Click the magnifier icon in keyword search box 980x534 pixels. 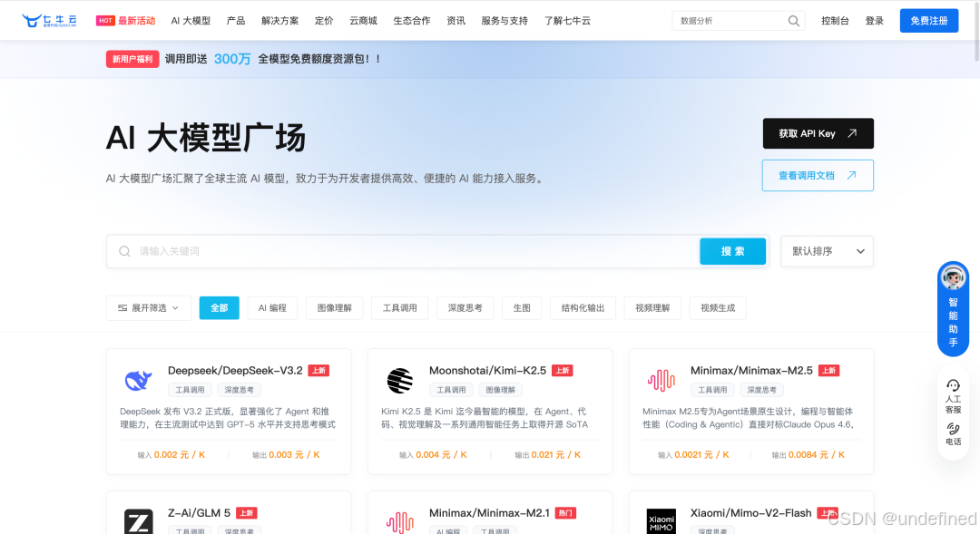(124, 251)
